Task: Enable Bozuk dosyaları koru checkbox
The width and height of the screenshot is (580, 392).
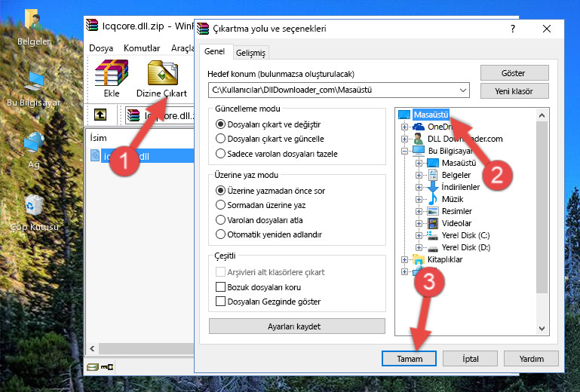Action: (220, 287)
